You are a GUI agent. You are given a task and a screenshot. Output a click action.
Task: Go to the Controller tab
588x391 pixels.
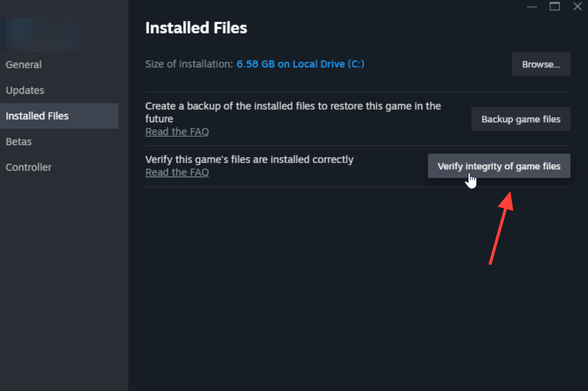click(x=29, y=167)
